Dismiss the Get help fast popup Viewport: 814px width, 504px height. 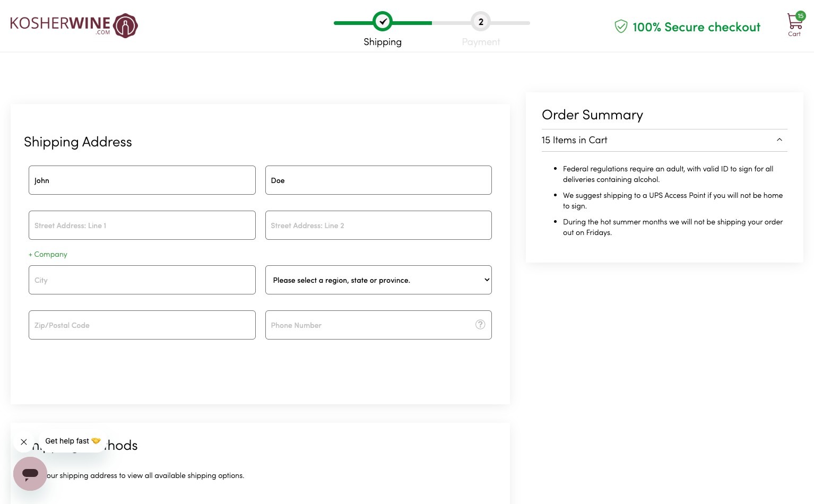[x=24, y=441]
